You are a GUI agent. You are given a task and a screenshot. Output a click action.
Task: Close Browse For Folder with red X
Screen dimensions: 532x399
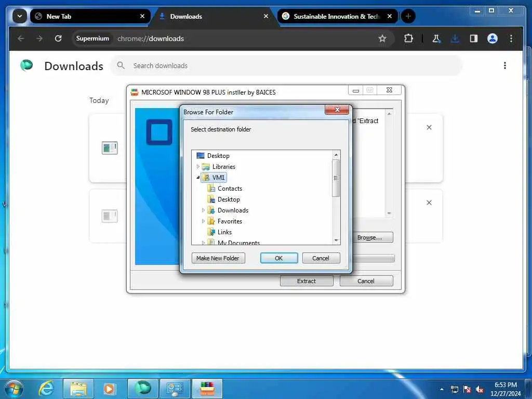(x=337, y=110)
